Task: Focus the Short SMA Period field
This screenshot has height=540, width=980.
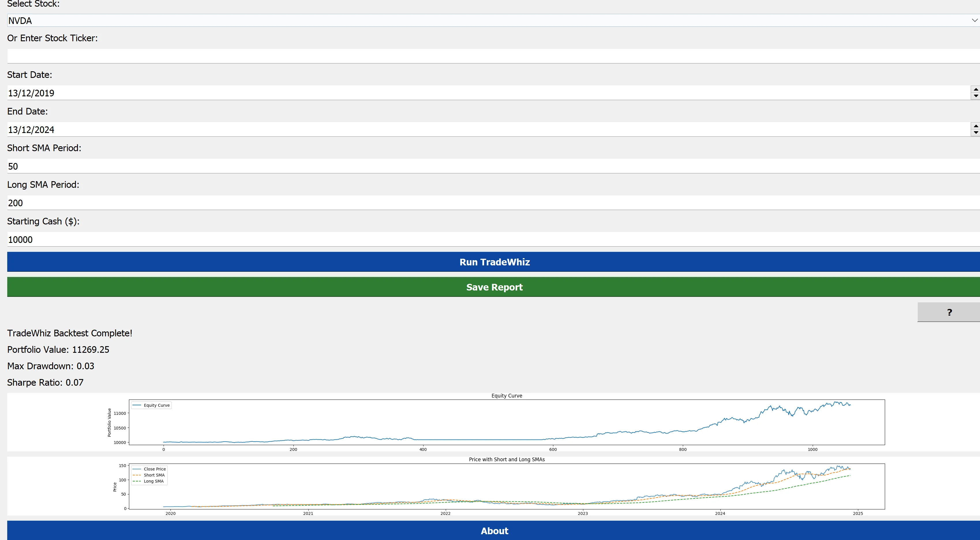Action: (491, 166)
